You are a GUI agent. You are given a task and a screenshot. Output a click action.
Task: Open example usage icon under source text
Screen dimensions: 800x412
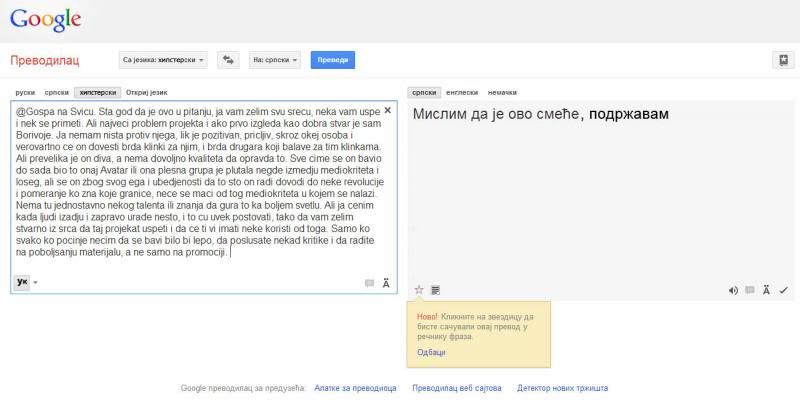pyautogui.click(x=369, y=283)
